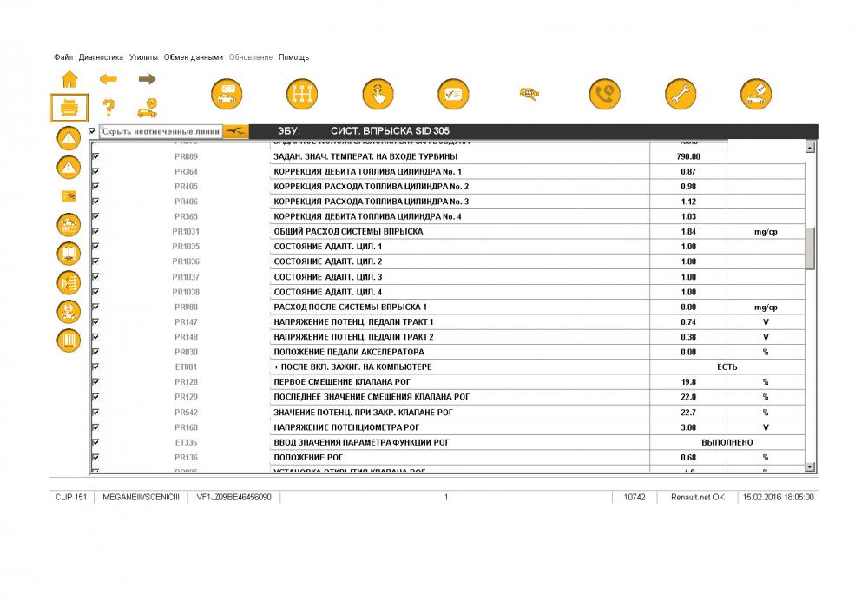Click the scrollbar up arrow

811,148
